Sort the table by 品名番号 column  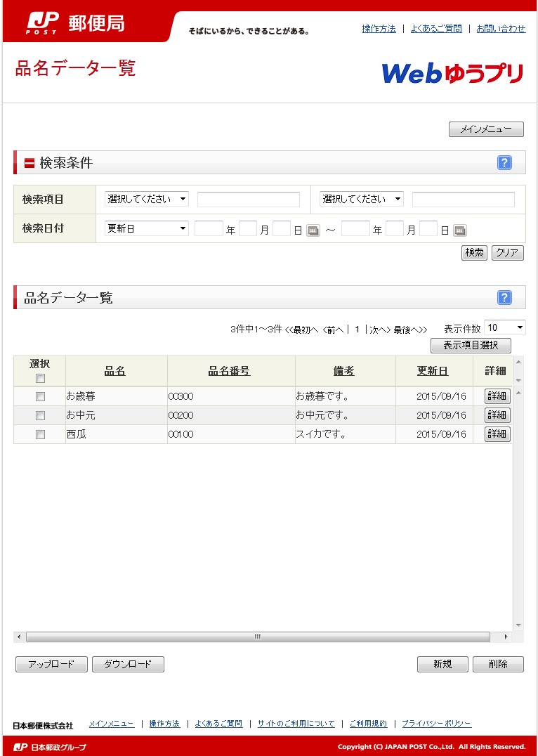pos(229,371)
